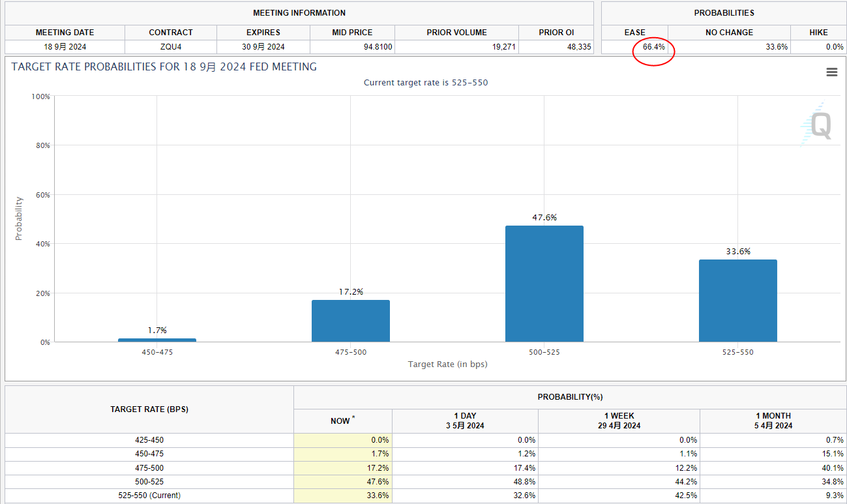The image size is (847, 504).
Task: Click the NOW column header in table
Action: point(341,421)
